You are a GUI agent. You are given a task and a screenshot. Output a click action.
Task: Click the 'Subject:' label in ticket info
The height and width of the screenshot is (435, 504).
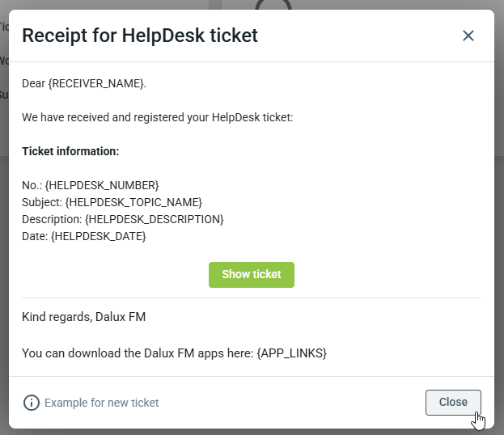pyautogui.click(x=42, y=202)
